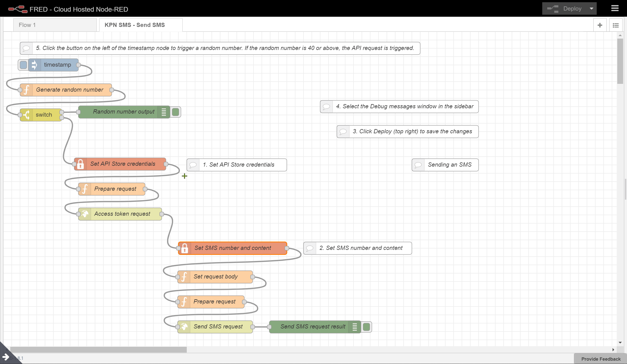Select the Set API Store credentials lock icon
627x364 pixels.
[81, 164]
